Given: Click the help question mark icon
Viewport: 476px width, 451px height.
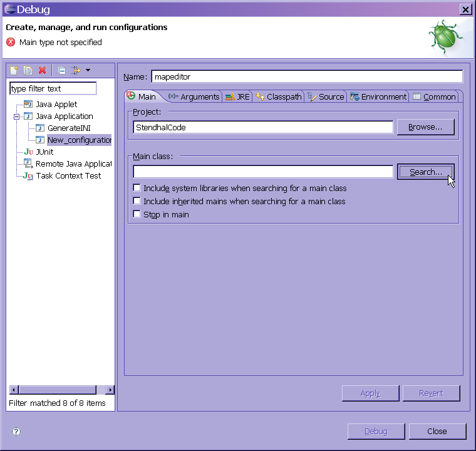Looking at the screenshot, I should click(16, 432).
